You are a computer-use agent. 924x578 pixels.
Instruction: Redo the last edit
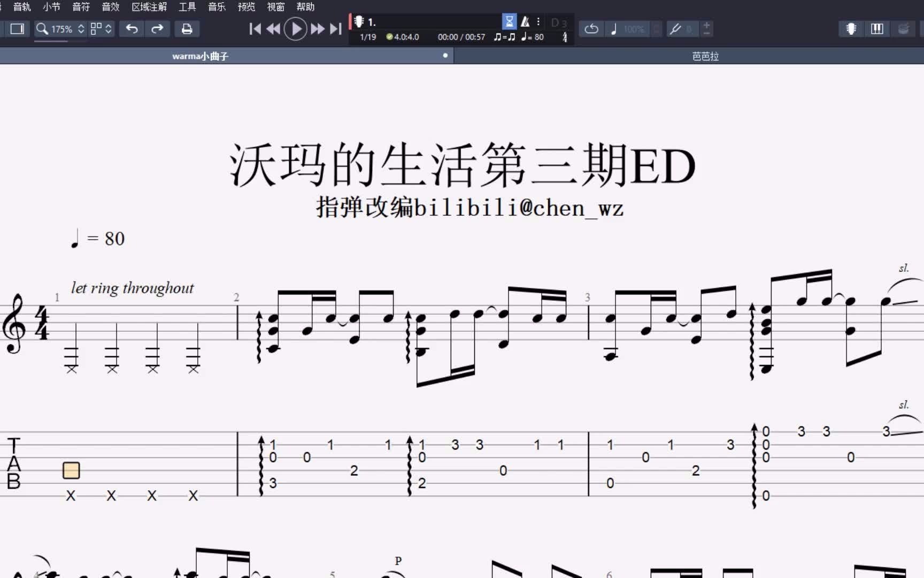[x=157, y=29]
